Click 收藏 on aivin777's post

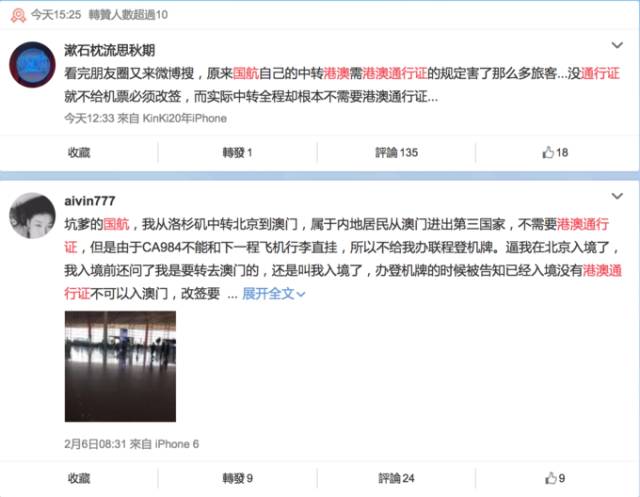(x=79, y=478)
